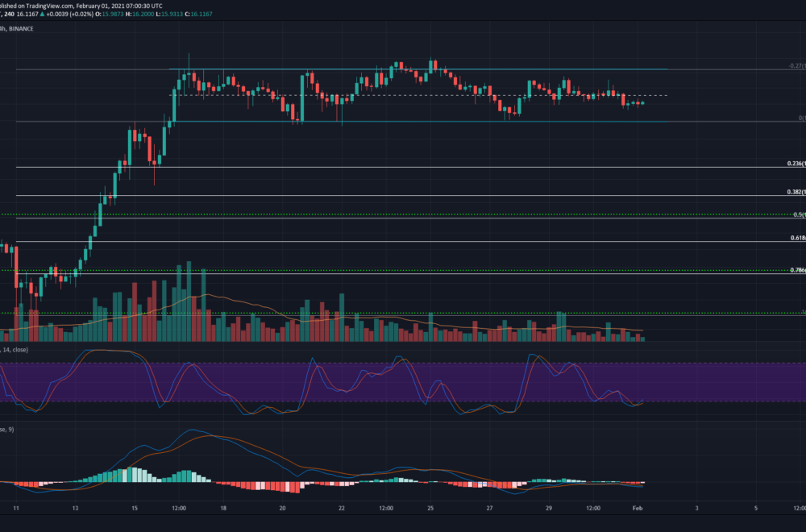Image resolution: width=806 pixels, height=532 pixels.
Task: Click the date label 22 on time axis
Action: (x=342, y=508)
